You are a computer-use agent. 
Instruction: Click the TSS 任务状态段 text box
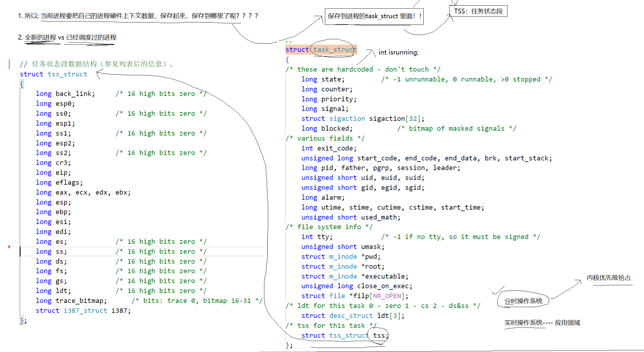click(x=478, y=11)
